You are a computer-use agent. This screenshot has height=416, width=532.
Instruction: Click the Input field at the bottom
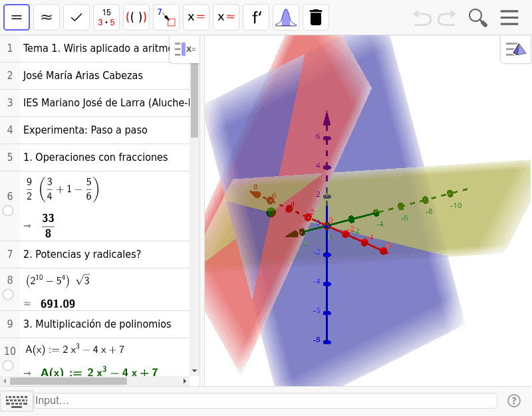coord(266,401)
